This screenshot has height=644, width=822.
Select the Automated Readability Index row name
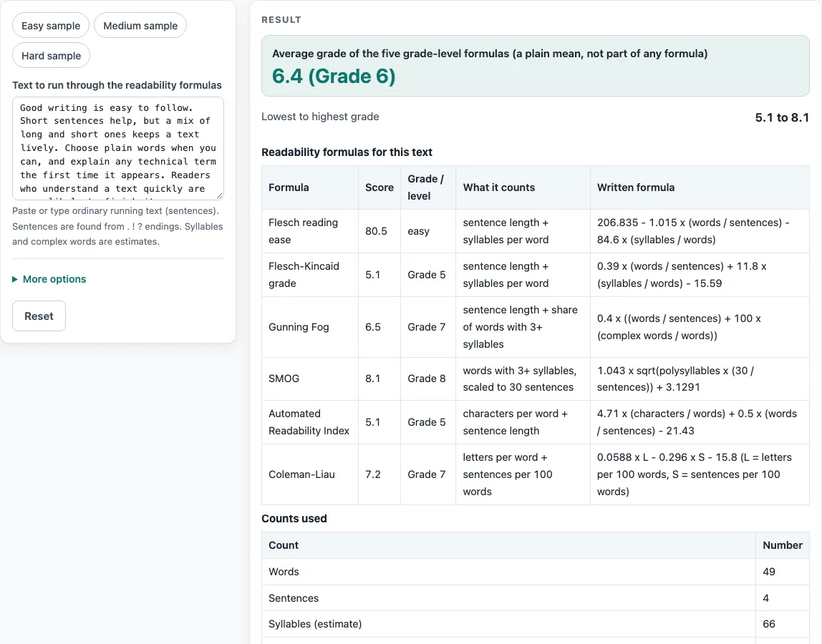pos(309,422)
